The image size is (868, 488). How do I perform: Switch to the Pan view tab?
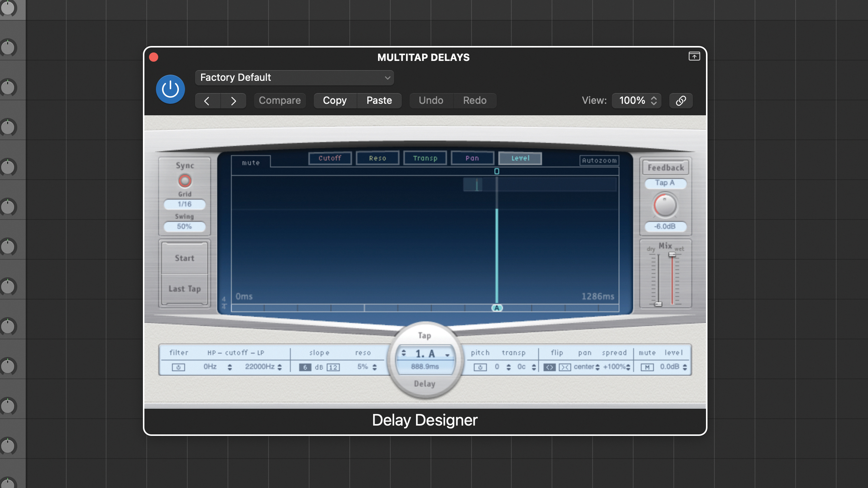472,158
